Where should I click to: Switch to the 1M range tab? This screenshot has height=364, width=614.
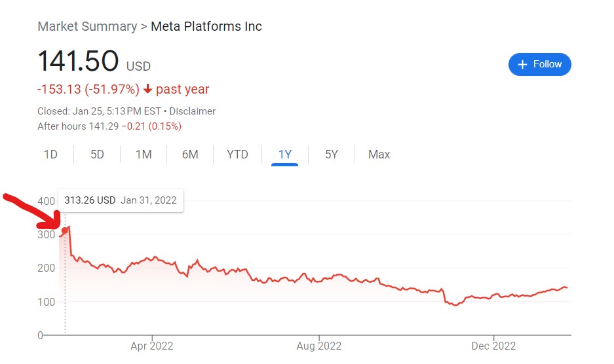[x=144, y=155]
